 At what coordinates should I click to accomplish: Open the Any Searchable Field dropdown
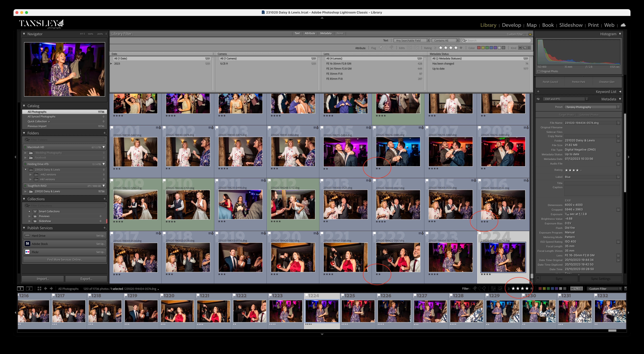pos(412,40)
